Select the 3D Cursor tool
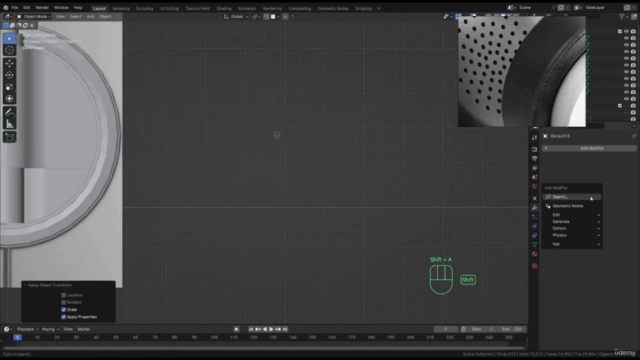The width and height of the screenshot is (640, 360). [9, 50]
